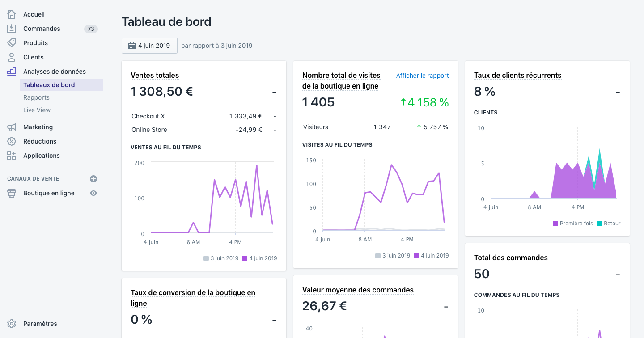Open the 4 juin 2019 date picker
The height and width of the screenshot is (338, 644).
(x=149, y=46)
